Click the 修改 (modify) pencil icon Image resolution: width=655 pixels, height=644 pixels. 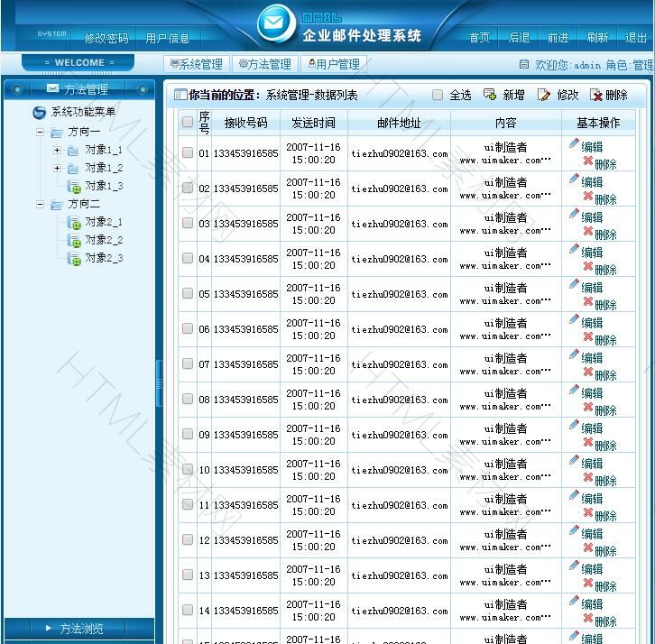(x=544, y=95)
